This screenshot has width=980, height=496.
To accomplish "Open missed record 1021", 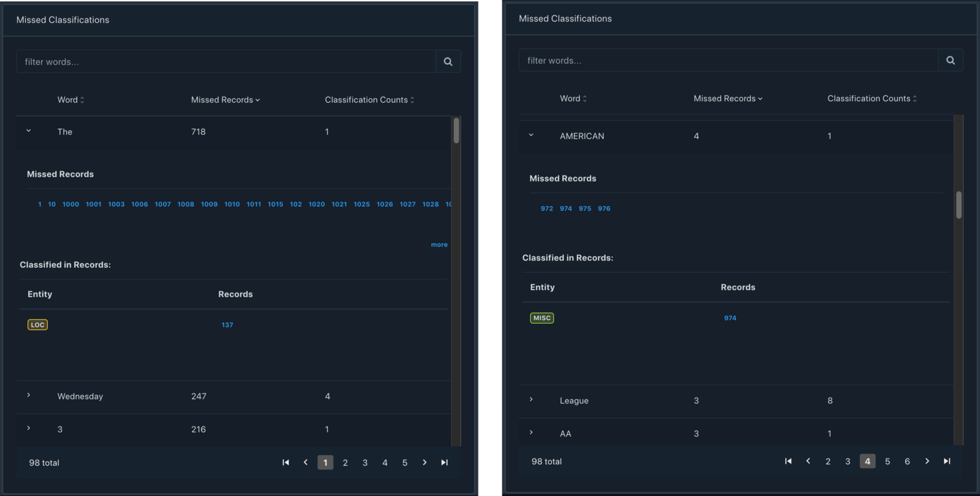I will coord(339,204).
